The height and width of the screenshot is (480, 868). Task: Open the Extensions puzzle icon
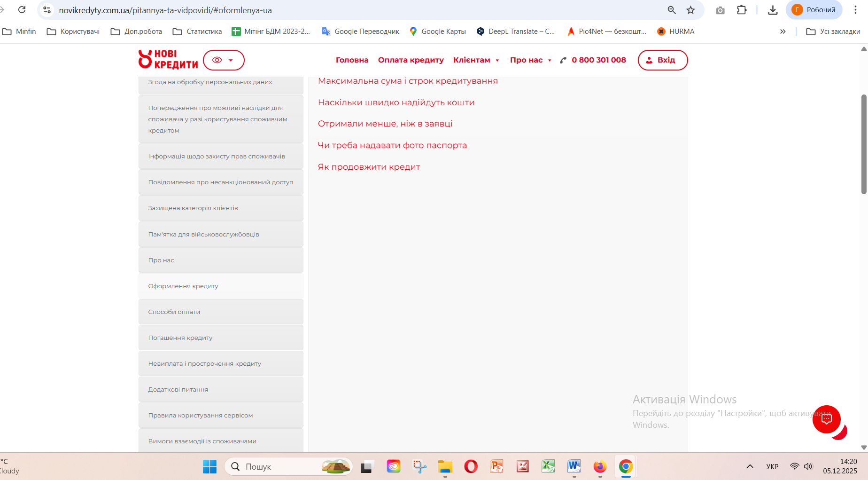tap(742, 10)
